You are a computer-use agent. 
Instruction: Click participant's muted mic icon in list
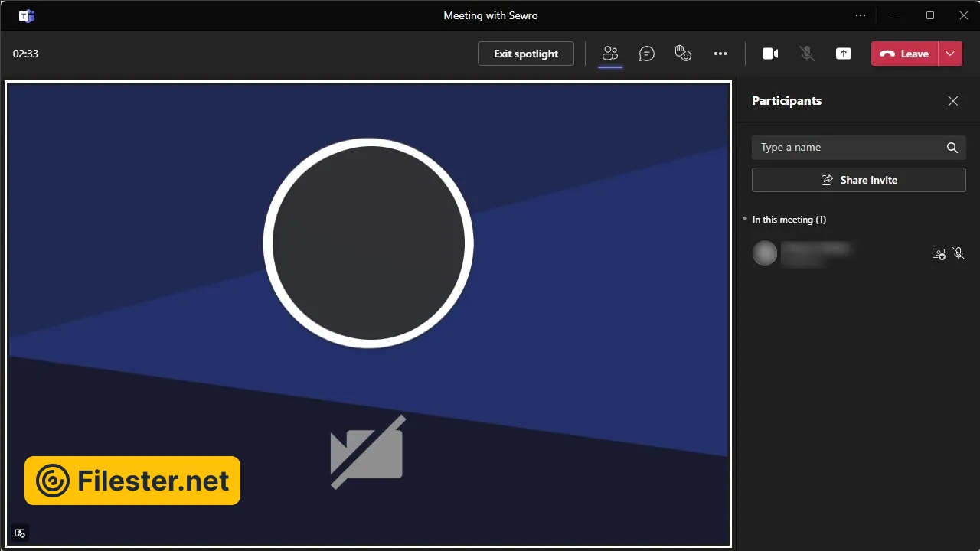(x=959, y=254)
